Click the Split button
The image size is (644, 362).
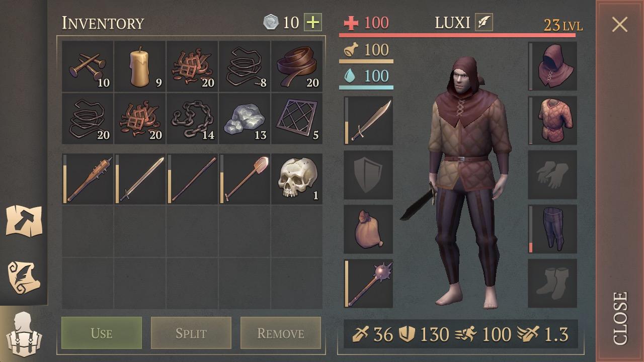191,333
